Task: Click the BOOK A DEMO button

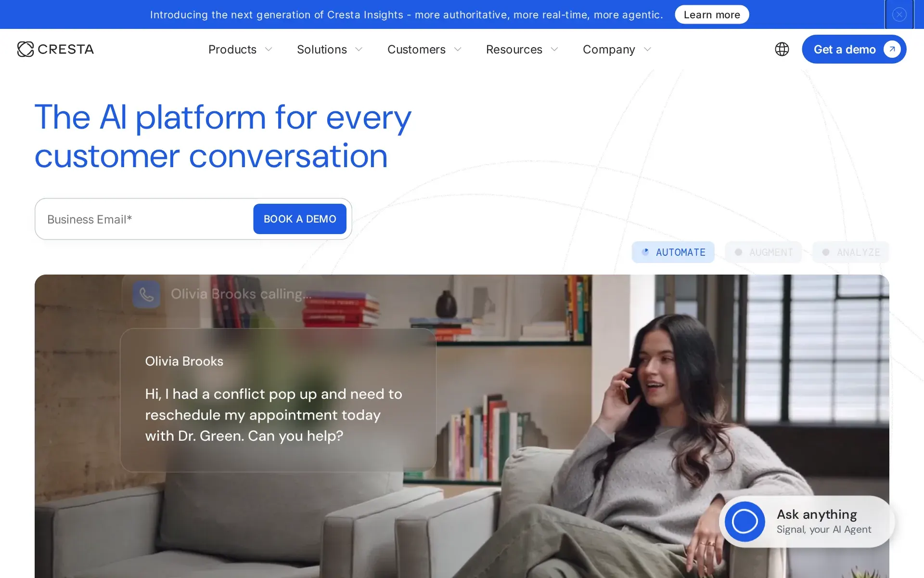Action: pos(300,219)
